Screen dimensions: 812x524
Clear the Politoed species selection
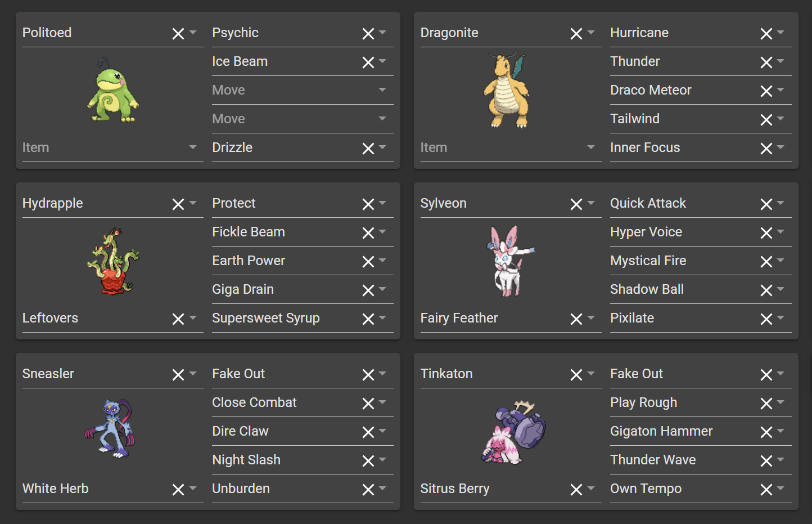pos(178,34)
